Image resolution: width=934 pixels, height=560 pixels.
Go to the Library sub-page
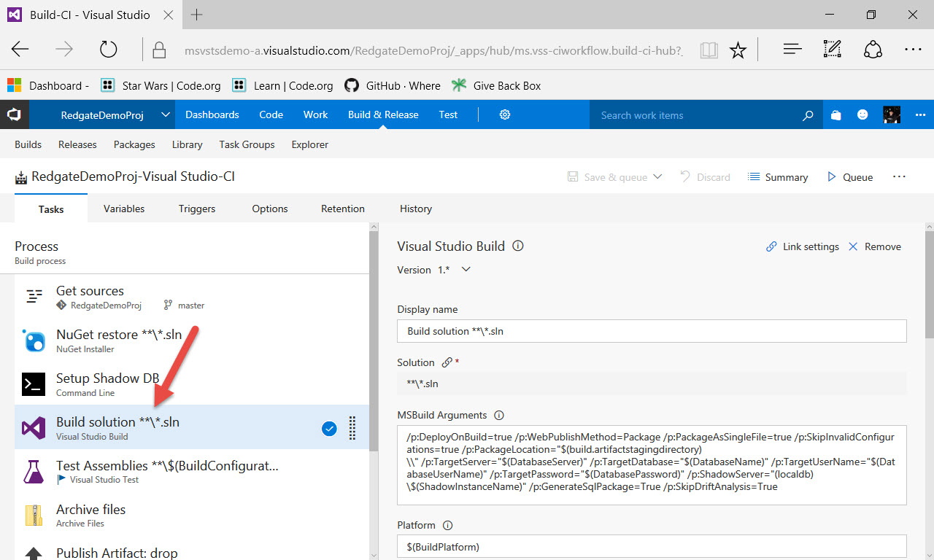[x=188, y=144]
